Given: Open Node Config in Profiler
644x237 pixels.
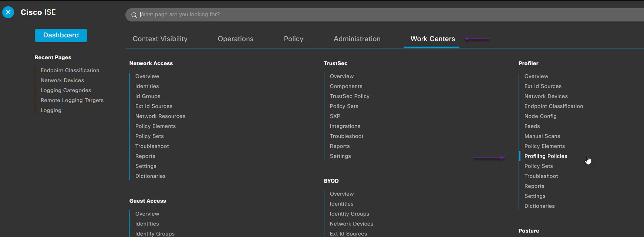Looking at the screenshot, I should (x=540, y=116).
